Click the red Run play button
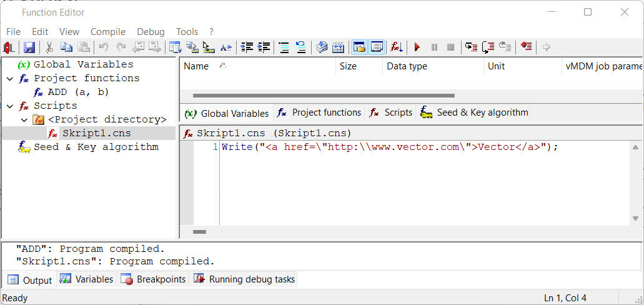644x305 pixels. (417, 47)
